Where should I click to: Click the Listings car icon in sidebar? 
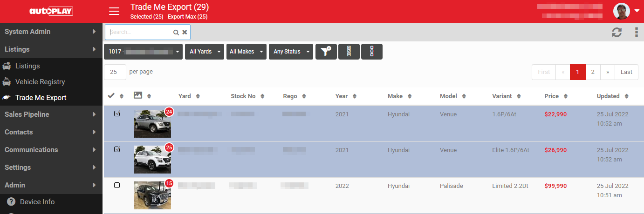pyautogui.click(x=7, y=66)
